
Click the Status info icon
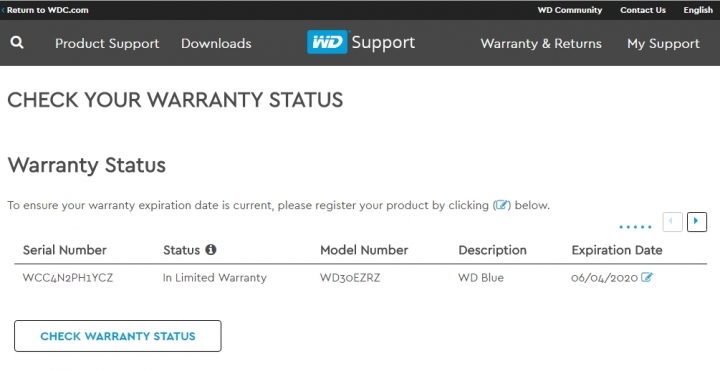pos(211,250)
